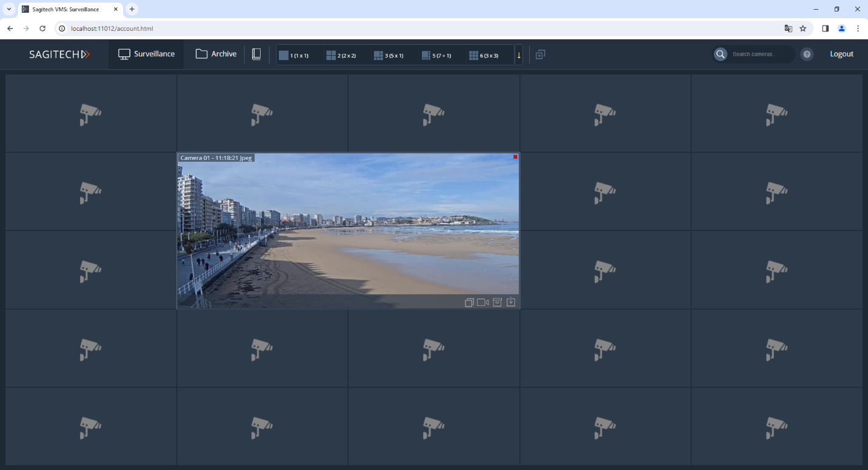Open archive box icon on Camera 01
This screenshot has height=470, width=868.
pos(497,302)
